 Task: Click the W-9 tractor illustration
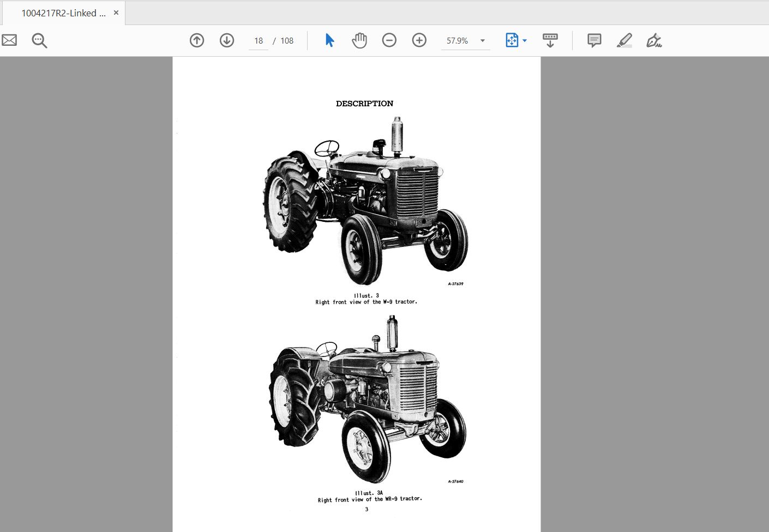[365, 202]
